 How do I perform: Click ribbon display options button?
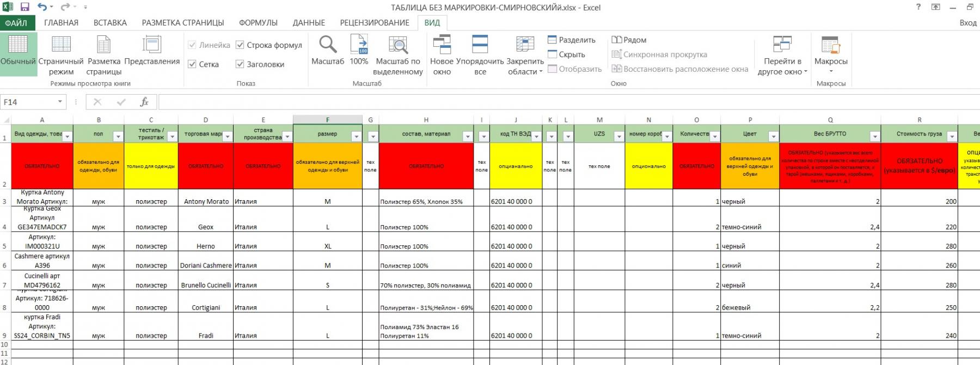point(936,7)
